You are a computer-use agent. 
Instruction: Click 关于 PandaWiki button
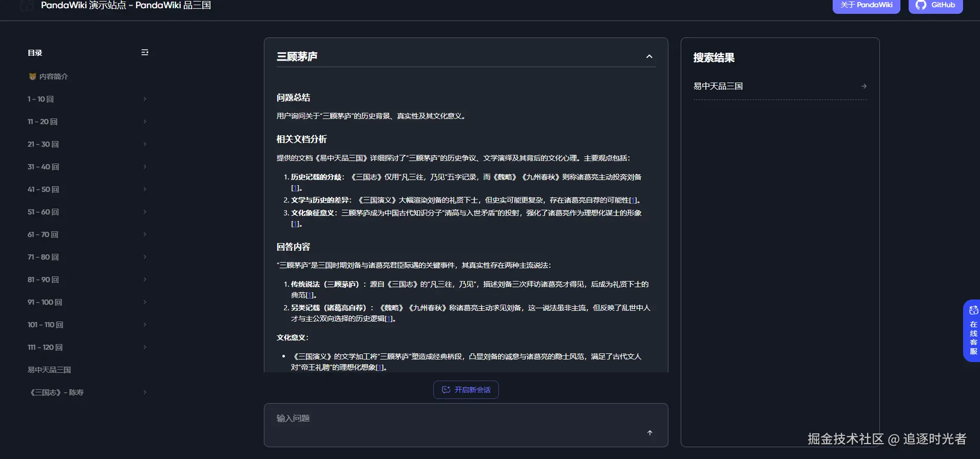[867, 5]
